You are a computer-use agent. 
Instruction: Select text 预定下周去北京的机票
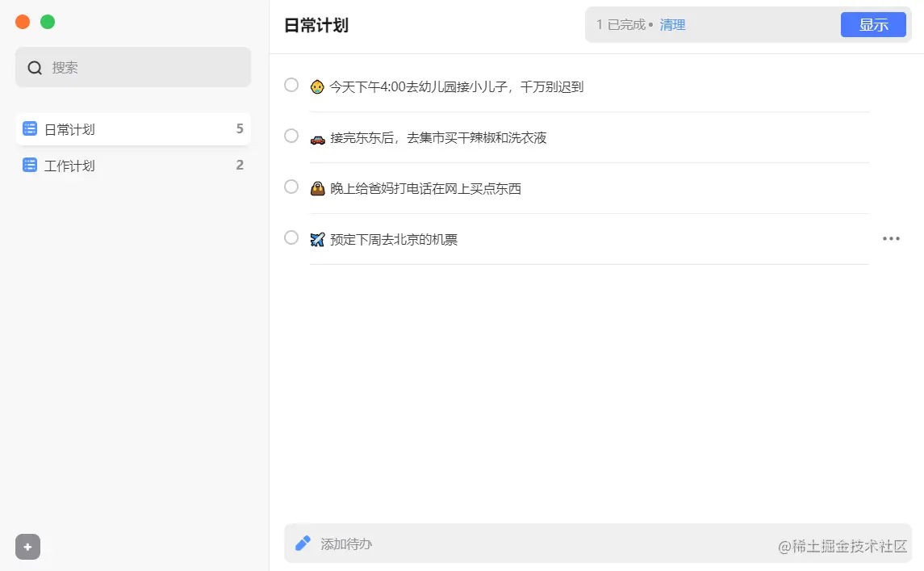[394, 240]
